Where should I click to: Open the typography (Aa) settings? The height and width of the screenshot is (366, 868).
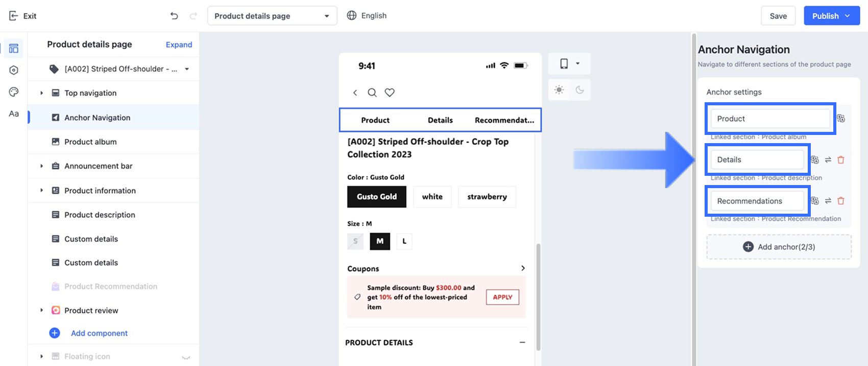click(x=14, y=114)
